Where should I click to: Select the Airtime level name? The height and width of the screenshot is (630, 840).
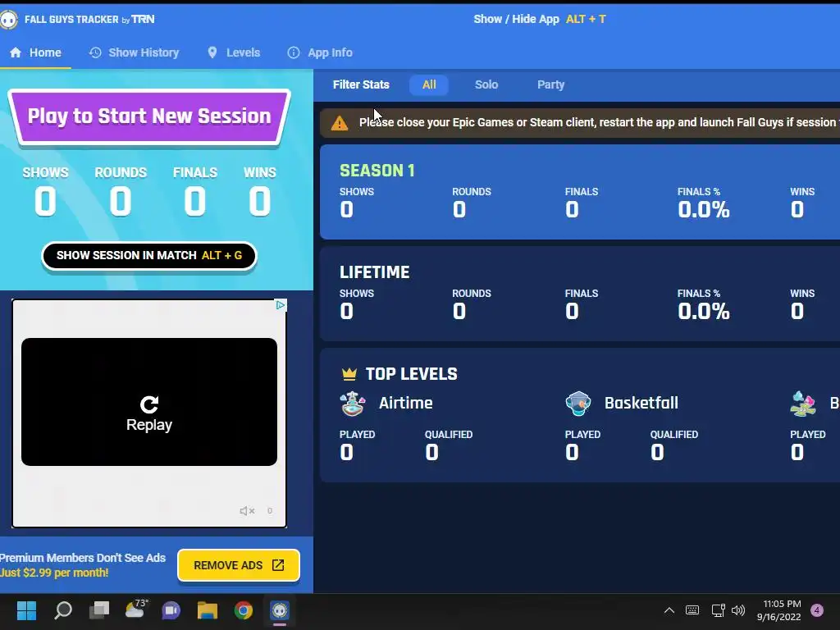coord(405,403)
